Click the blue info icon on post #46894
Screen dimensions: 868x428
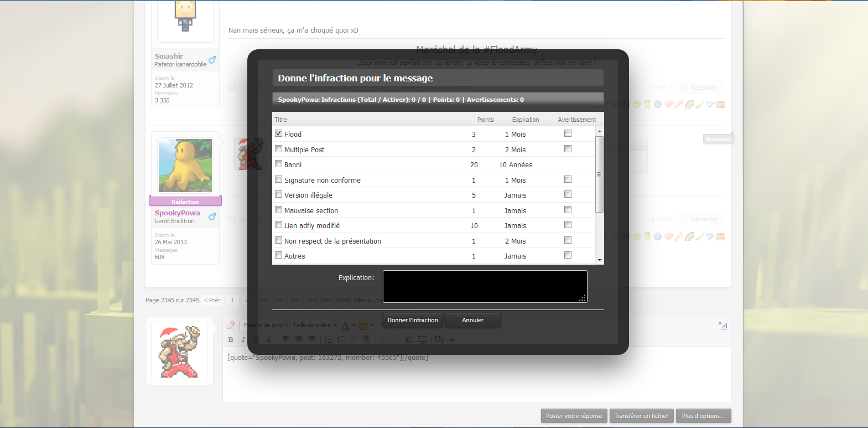pyautogui.click(x=658, y=104)
